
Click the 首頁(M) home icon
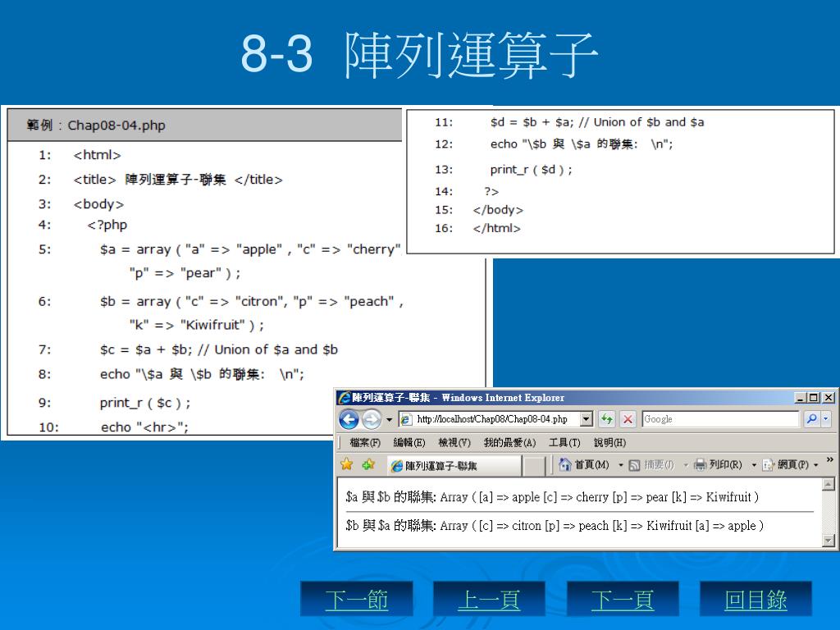[564, 464]
